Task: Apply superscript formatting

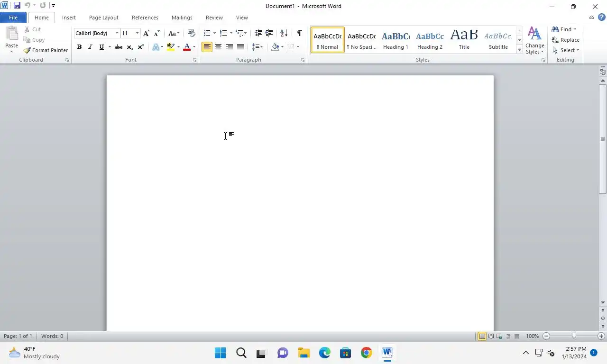Action: [140, 47]
